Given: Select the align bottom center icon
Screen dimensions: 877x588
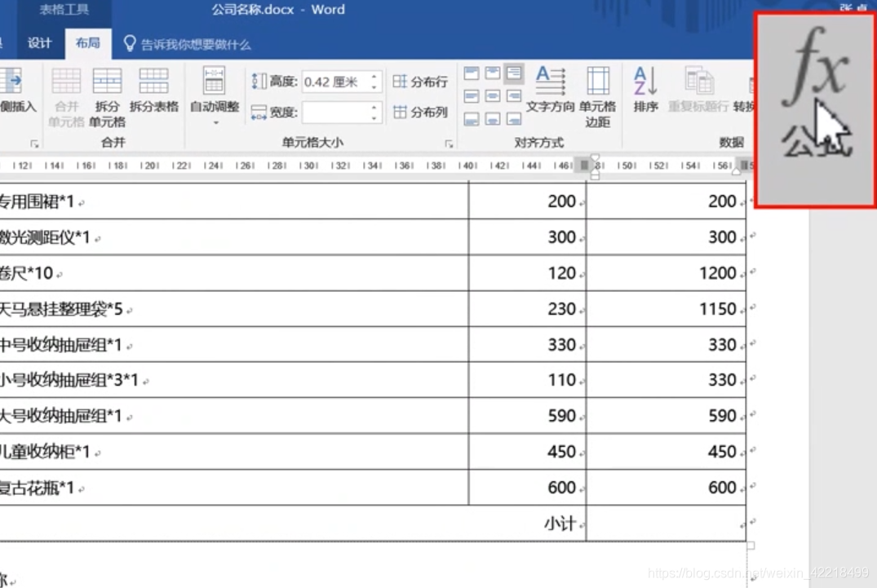Looking at the screenshot, I should click(492, 119).
